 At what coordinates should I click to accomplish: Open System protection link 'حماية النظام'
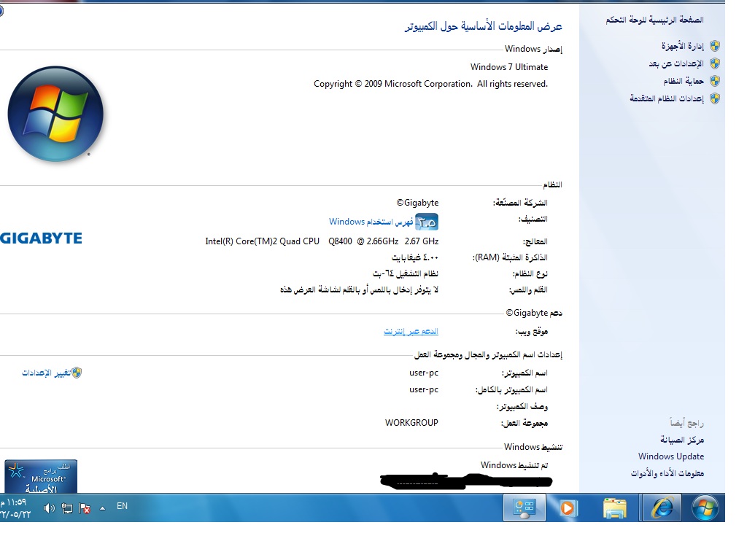[684, 82]
